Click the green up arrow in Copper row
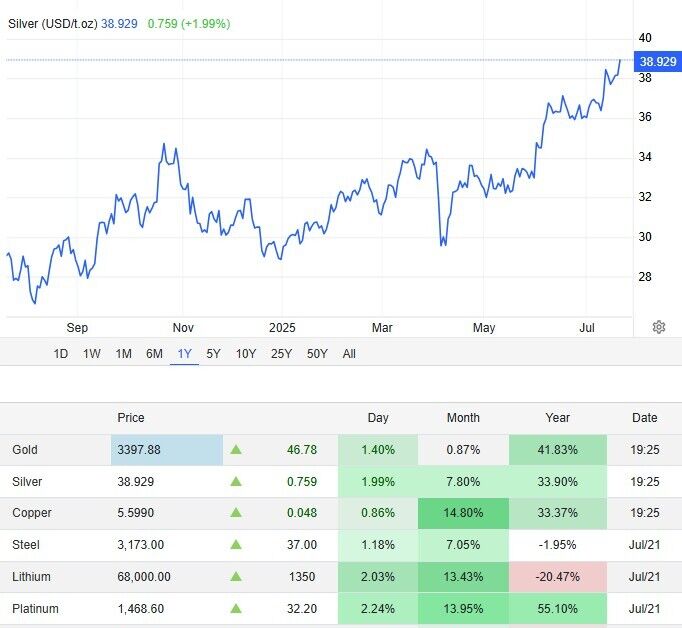Image resolution: width=682 pixels, height=628 pixels. coord(236,513)
